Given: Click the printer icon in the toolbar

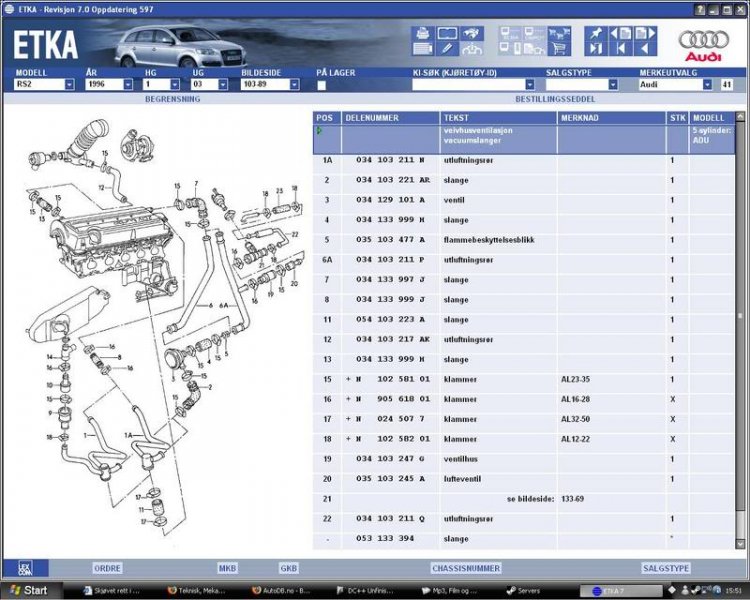Looking at the screenshot, I should pyautogui.click(x=422, y=34).
